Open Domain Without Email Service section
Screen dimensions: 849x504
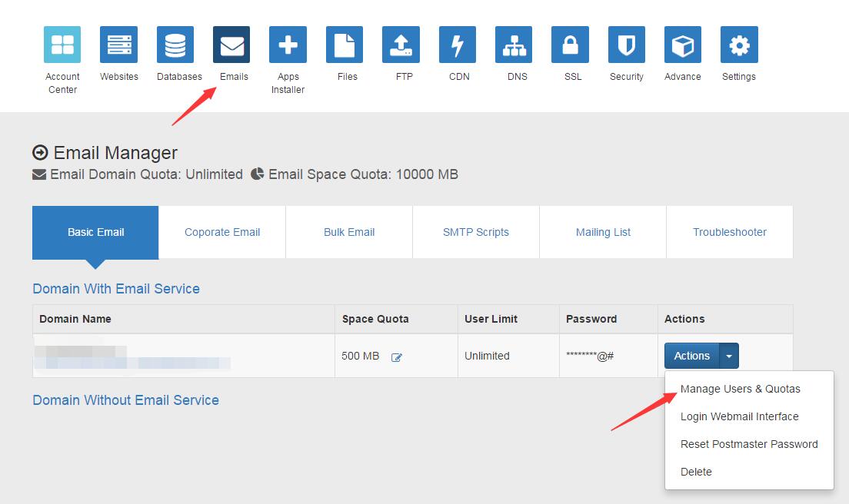click(125, 400)
